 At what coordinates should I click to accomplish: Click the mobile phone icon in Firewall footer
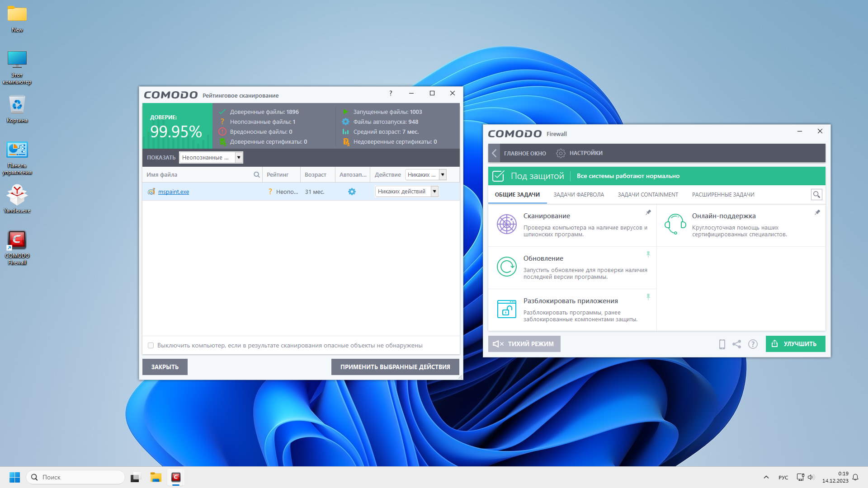tap(722, 344)
